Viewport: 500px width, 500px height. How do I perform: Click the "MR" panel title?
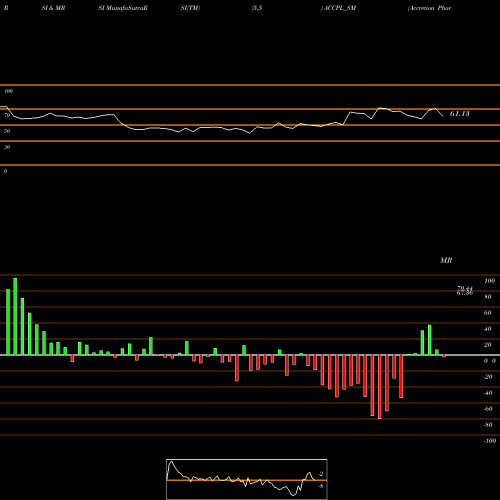(446, 260)
